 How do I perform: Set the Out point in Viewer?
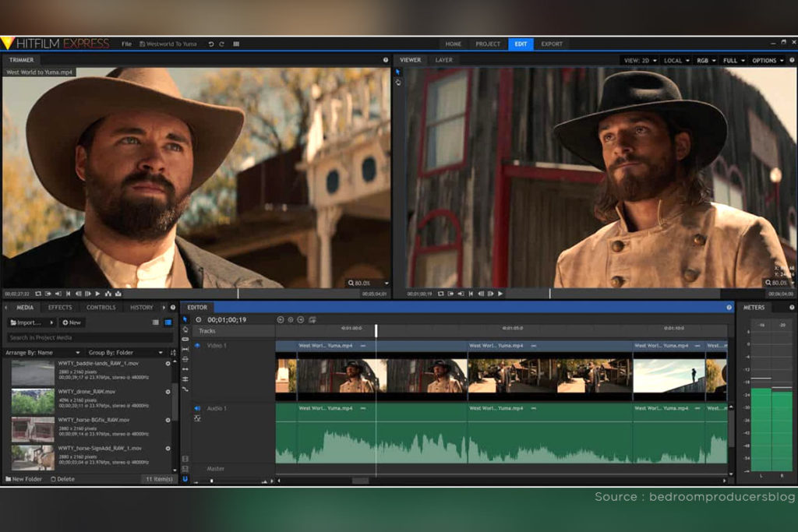point(461,294)
